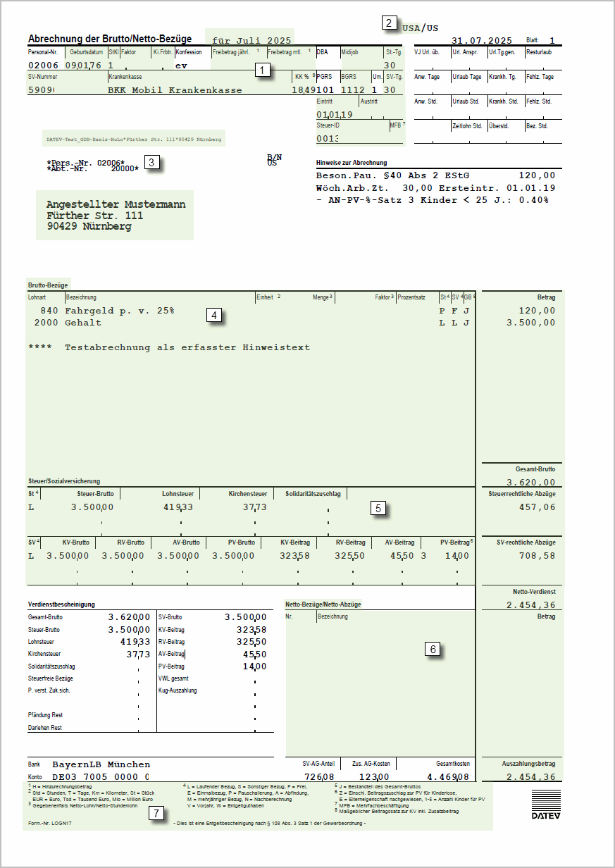
Task: Click callout marker 1 near Freibetrag fields
Action: pyautogui.click(x=262, y=70)
